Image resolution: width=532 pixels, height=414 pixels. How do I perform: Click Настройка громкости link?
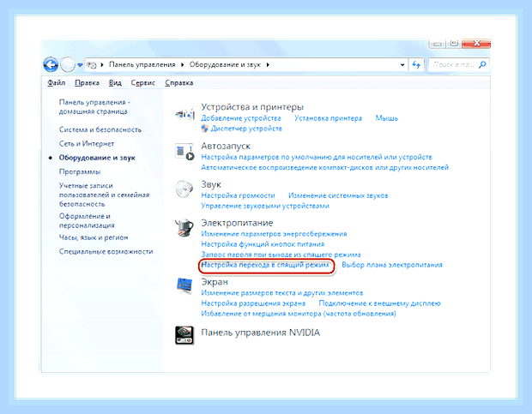(x=238, y=195)
